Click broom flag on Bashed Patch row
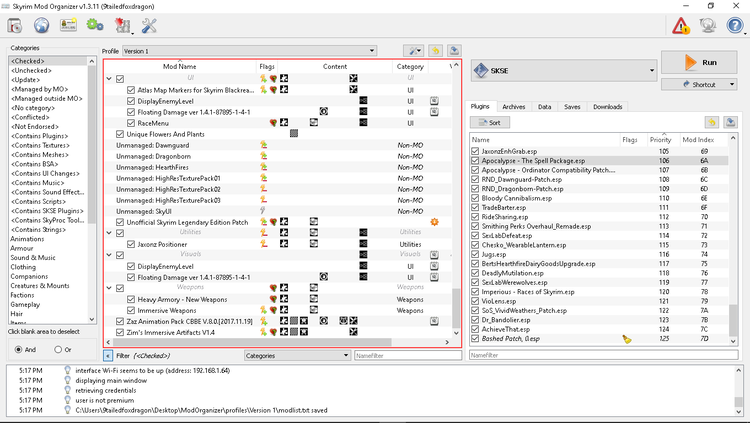Screen dimensions: 750x423 (627, 339)
